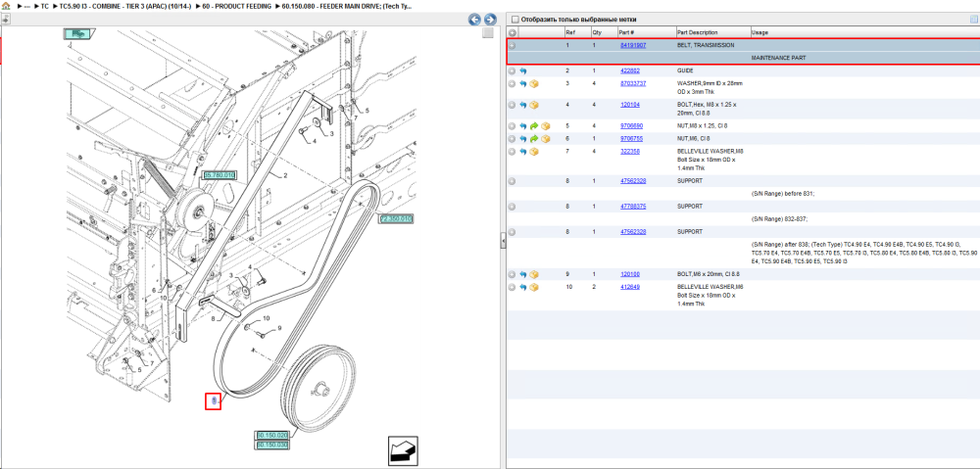
Task: Open the collapsed '...' breadcrumb
Action: coord(26,5)
